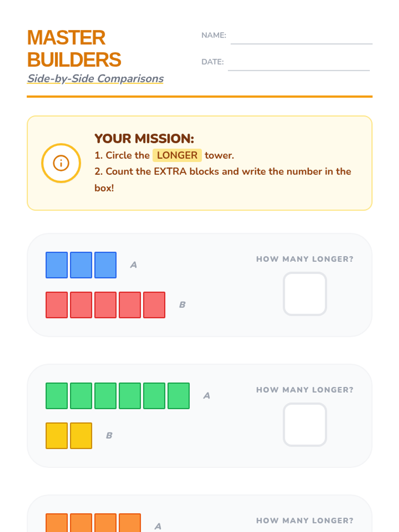399x532 pixels.
Task: Click the second yellow block in tower B
Action: coord(81,436)
